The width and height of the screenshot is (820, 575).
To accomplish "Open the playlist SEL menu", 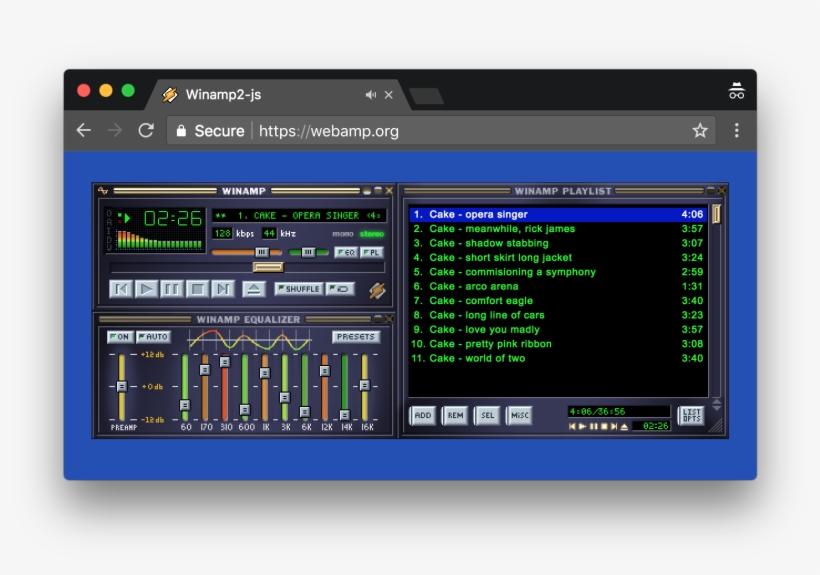I will (x=487, y=416).
